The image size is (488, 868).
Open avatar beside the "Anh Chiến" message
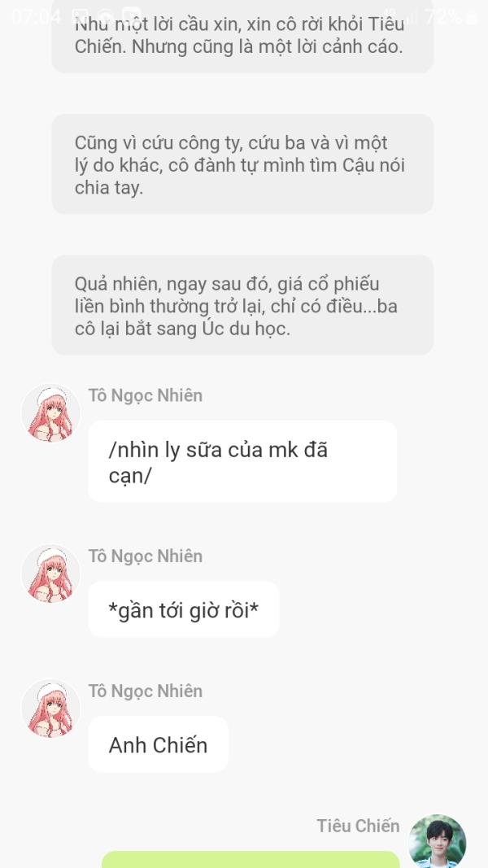click(x=51, y=709)
